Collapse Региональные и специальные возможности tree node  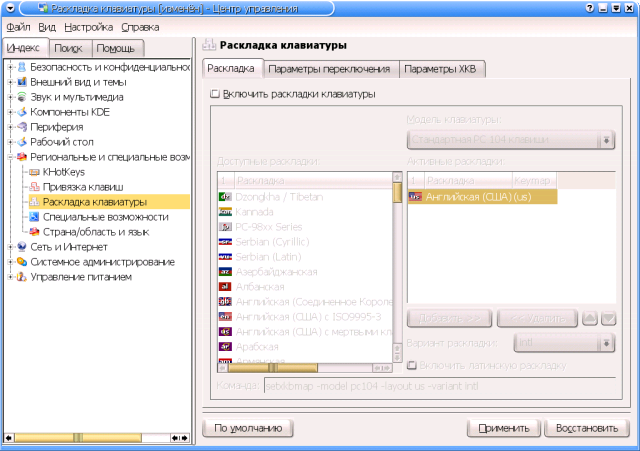coord(9,157)
